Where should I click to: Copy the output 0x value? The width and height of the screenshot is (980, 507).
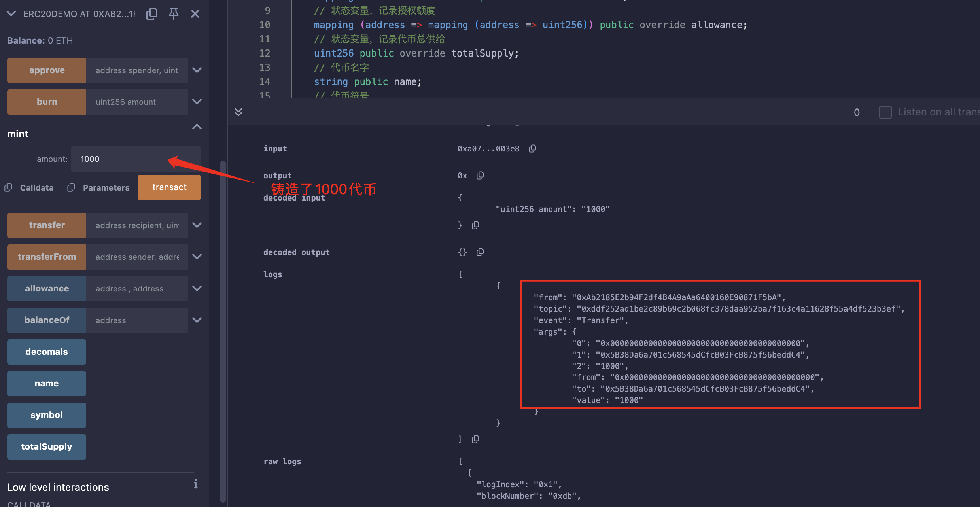pos(480,176)
